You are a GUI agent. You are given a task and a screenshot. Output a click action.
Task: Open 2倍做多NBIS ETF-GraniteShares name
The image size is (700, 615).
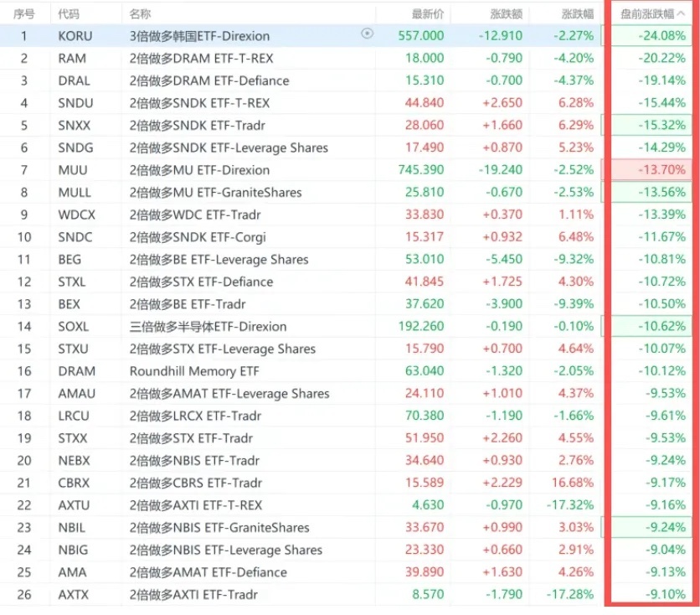(x=219, y=527)
